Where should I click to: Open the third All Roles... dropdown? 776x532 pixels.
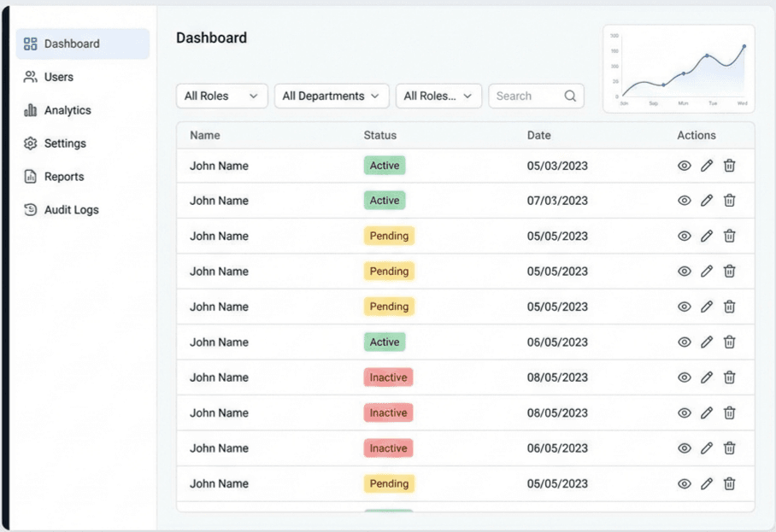click(x=438, y=96)
